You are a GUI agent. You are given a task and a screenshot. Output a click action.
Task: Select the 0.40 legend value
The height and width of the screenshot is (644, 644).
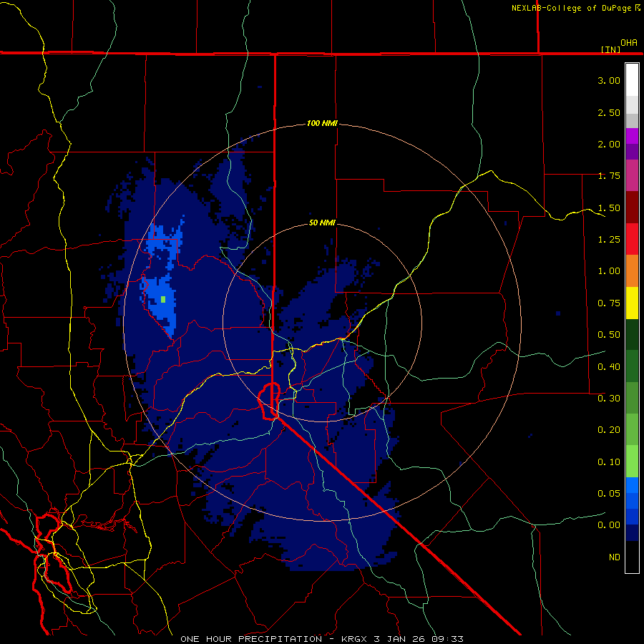609,367
